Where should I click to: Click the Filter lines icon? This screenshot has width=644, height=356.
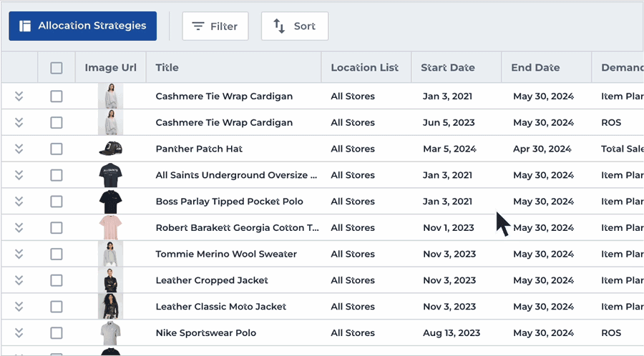[x=198, y=26]
